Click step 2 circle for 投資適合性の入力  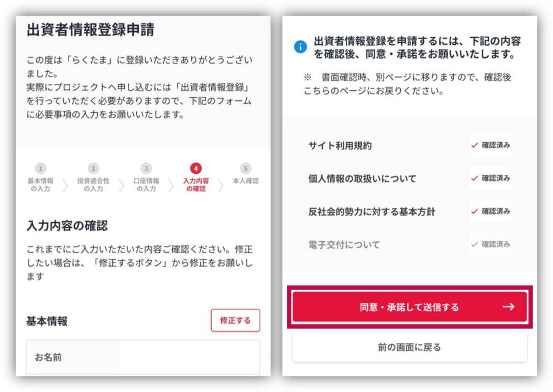tap(93, 168)
